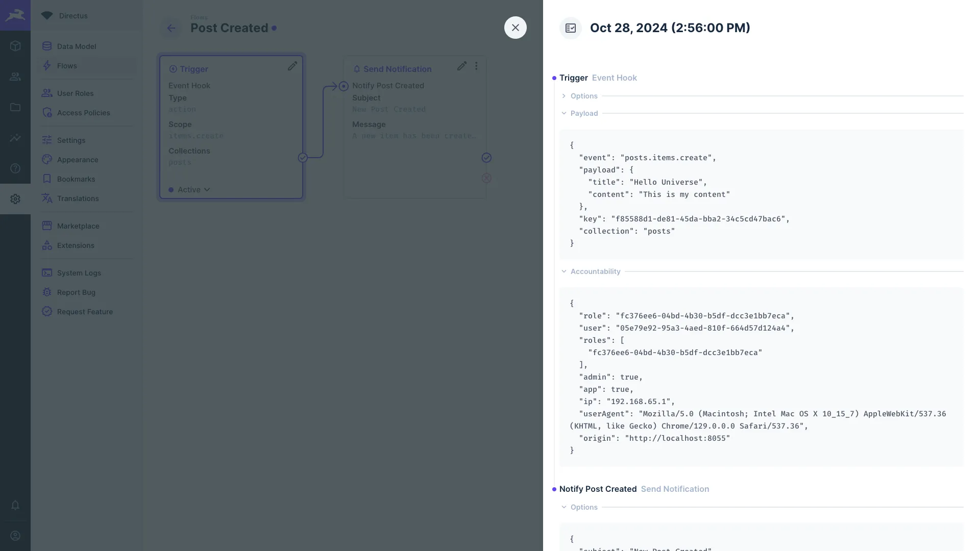
Task: Click the Send Notification options menu
Action: coord(476,67)
